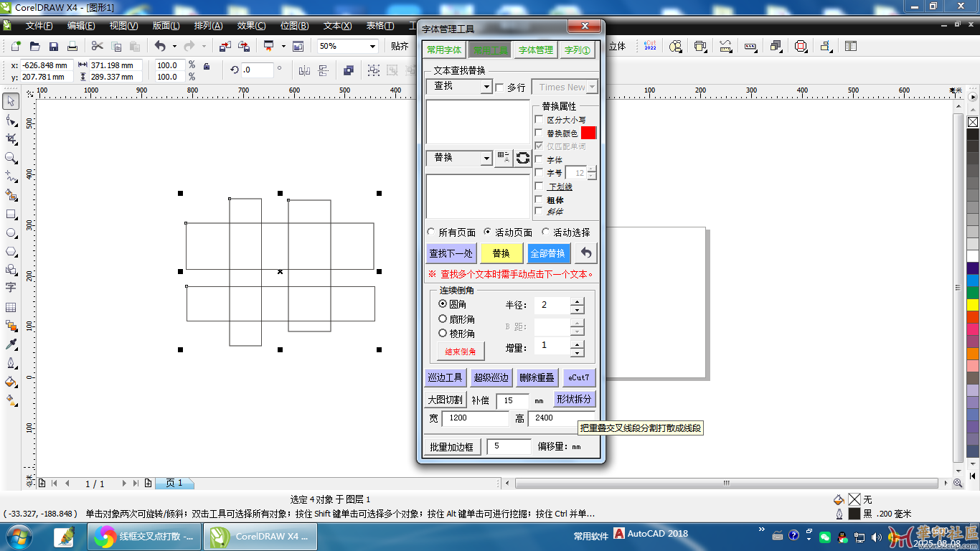The width and height of the screenshot is (980, 551).
Task: Create a new document with the New icon
Action: click(x=16, y=46)
